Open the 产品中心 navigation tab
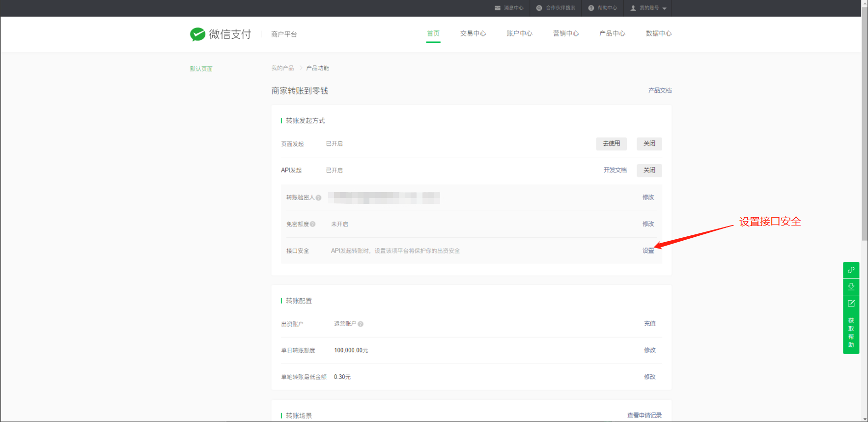Screen dimensions: 868x422 (x=612, y=33)
